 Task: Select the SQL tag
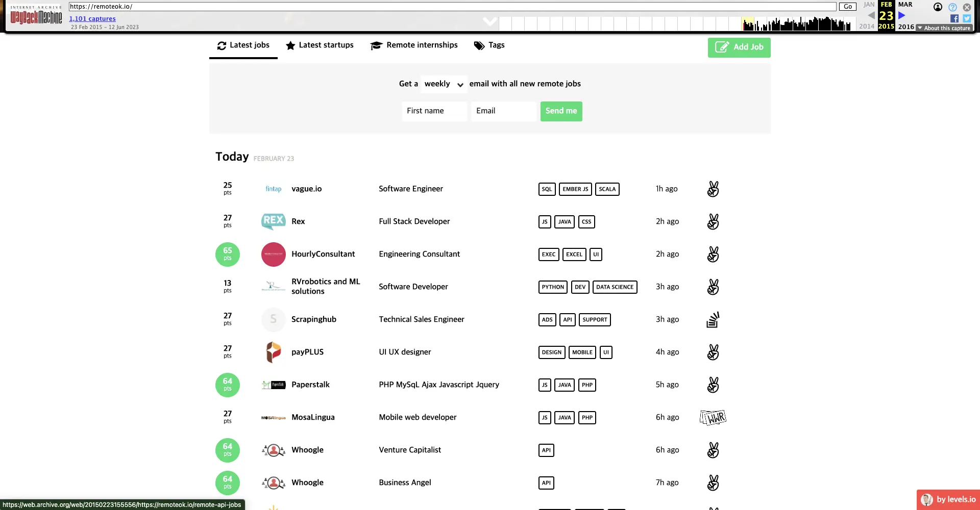pos(547,189)
